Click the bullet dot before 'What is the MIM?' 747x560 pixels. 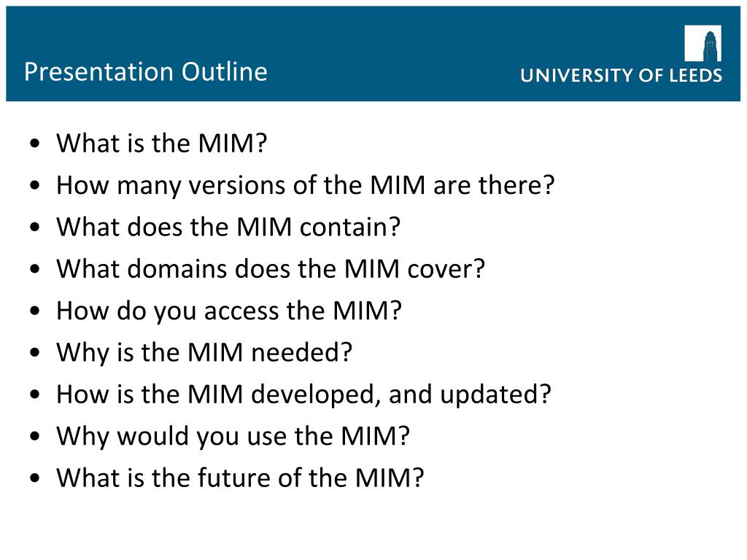[x=35, y=144]
